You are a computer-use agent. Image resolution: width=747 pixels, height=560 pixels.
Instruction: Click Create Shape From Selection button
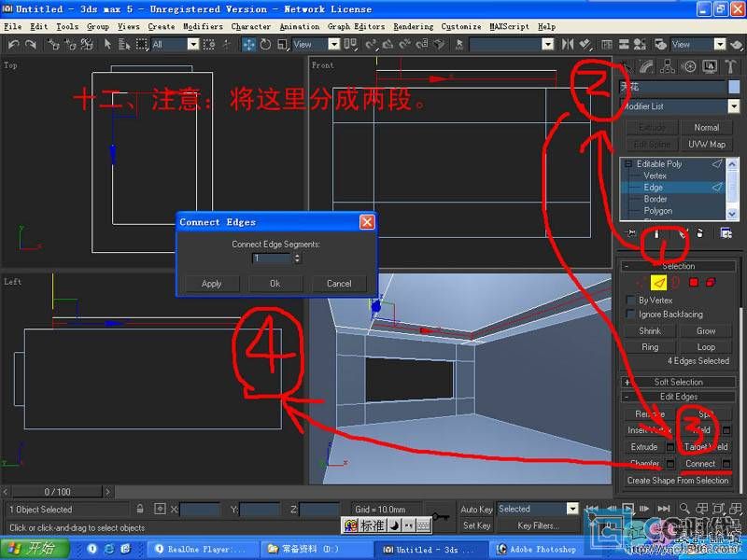click(x=678, y=481)
